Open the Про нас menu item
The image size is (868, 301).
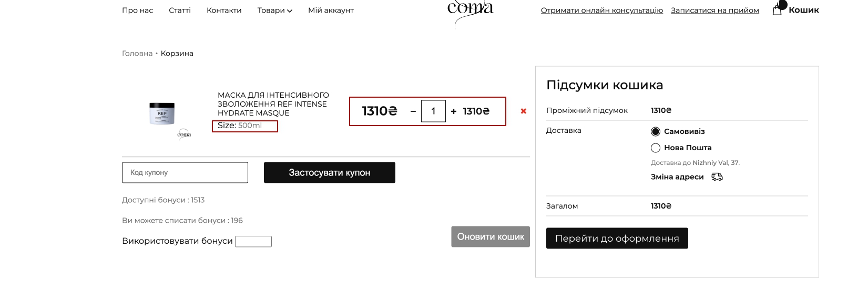[138, 11]
